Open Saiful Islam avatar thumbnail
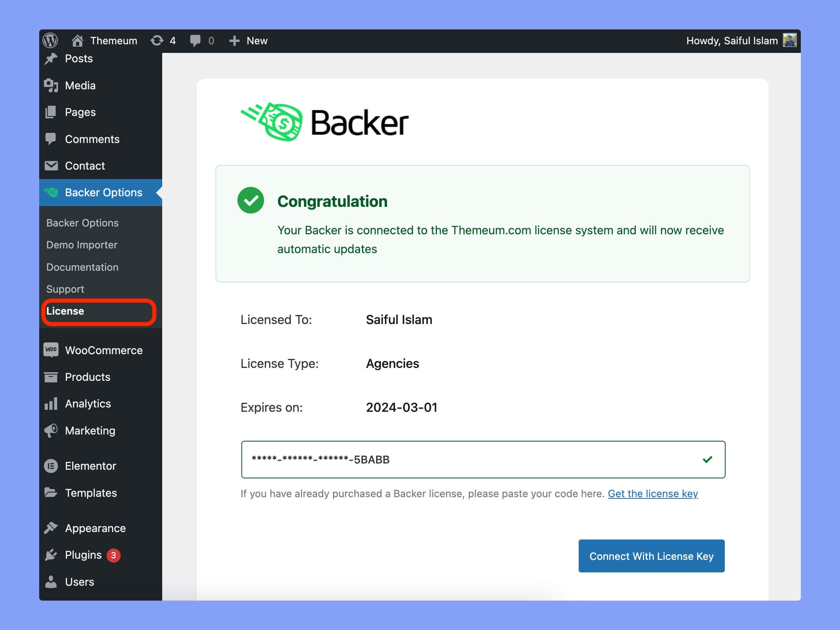The image size is (840, 630). point(789,40)
